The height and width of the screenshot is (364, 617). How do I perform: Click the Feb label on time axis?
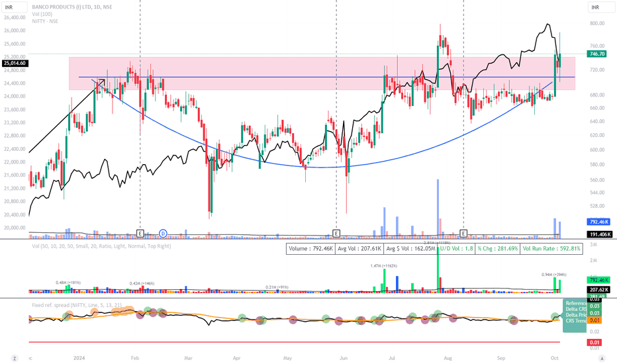coord(135,358)
